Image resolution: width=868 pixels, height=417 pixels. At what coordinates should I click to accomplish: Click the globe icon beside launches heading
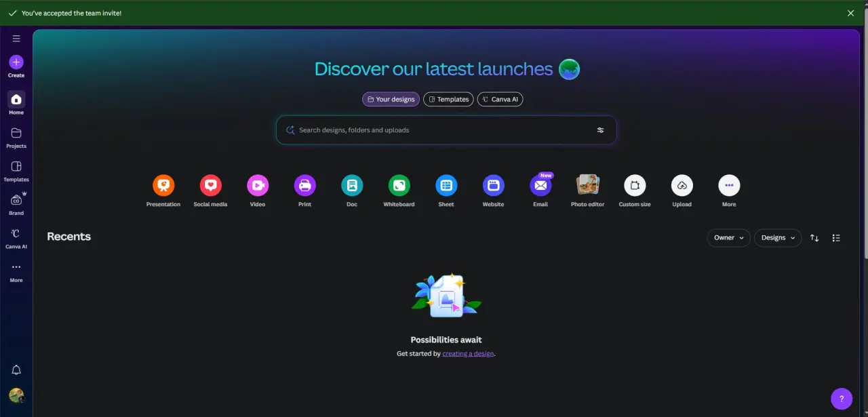[x=569, y=69]
